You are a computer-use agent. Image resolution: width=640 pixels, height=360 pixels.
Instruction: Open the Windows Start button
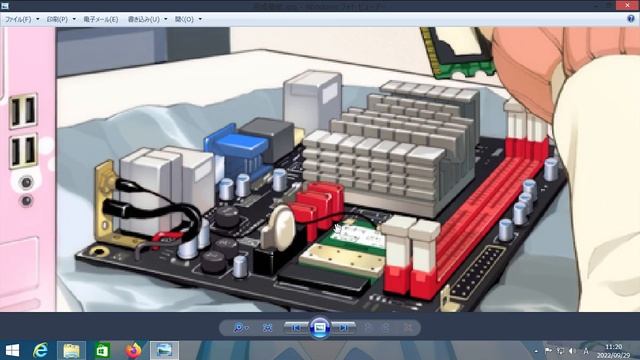[x=12, y=350]
